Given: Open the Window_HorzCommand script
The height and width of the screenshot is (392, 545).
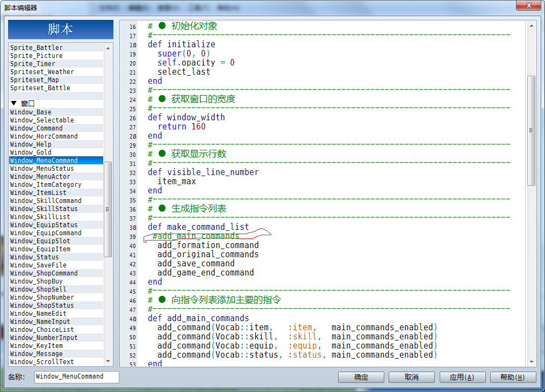Looking at the screenshot, I should coord(56,136).
